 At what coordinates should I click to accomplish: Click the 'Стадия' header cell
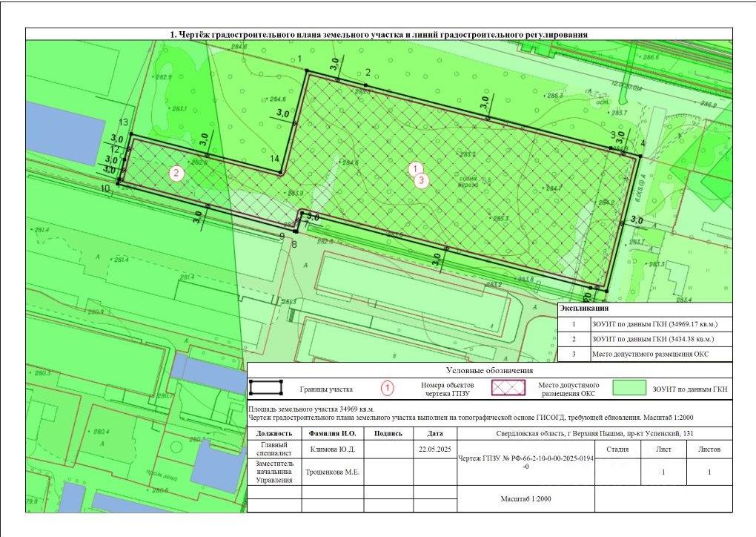(x=617, y=449)
